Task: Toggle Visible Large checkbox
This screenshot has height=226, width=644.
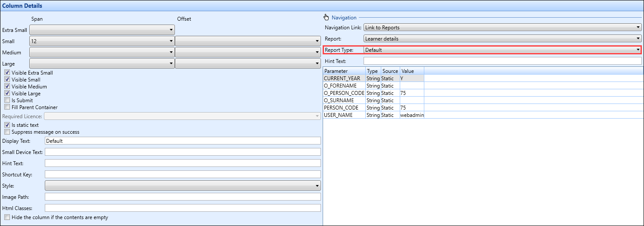Action: tap(7, 93)
